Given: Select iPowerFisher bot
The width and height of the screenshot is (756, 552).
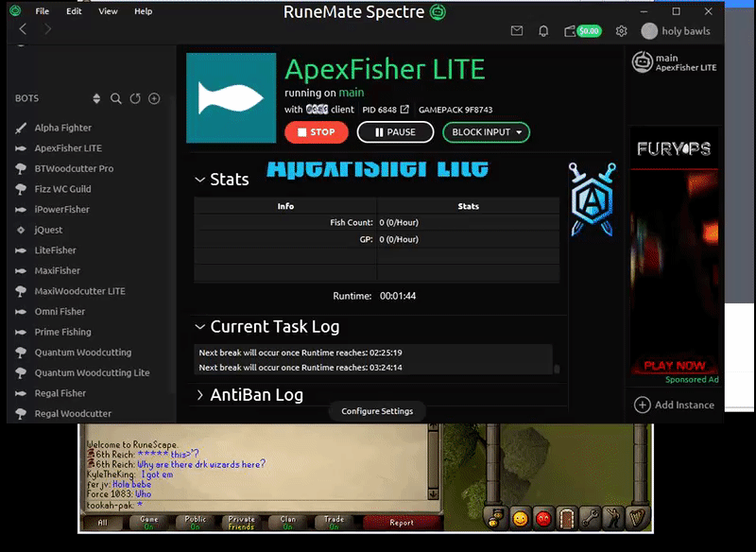Looking at the screenshot, I should [61, 209].
